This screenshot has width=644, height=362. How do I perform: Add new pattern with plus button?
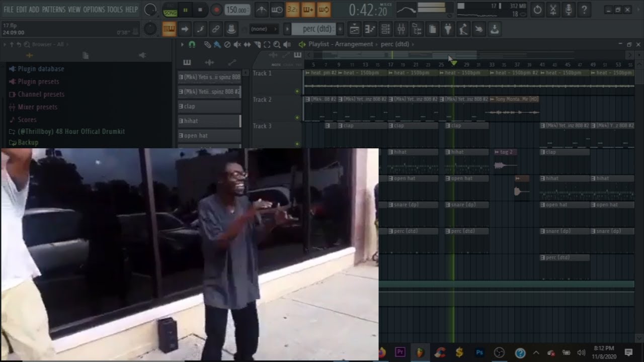pyautogui.click(x=340, y=29)
